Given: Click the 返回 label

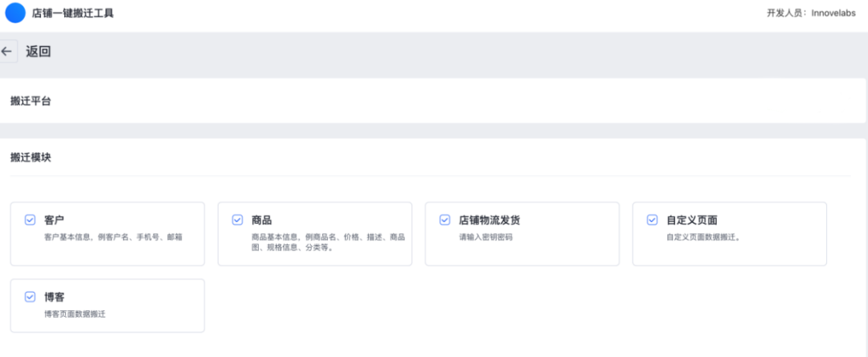Looking at the screenshot, I should click(x=39, y=52).
